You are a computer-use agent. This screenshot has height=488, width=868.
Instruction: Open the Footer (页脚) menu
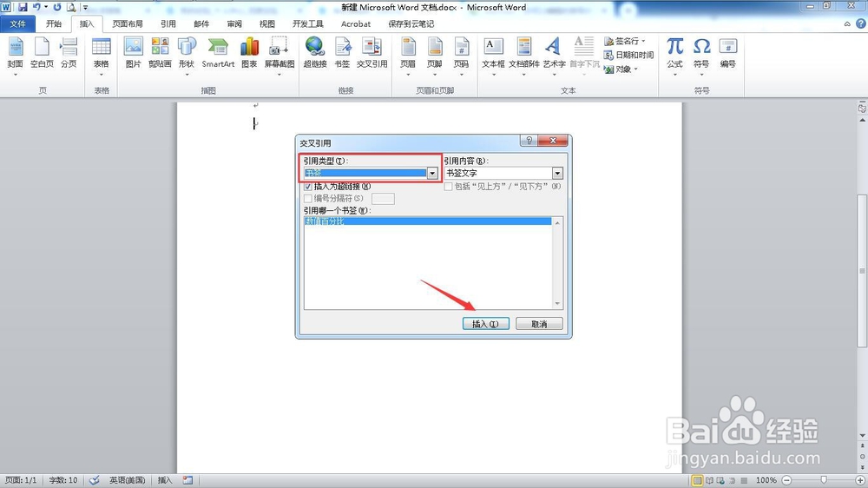click(435, 56)
